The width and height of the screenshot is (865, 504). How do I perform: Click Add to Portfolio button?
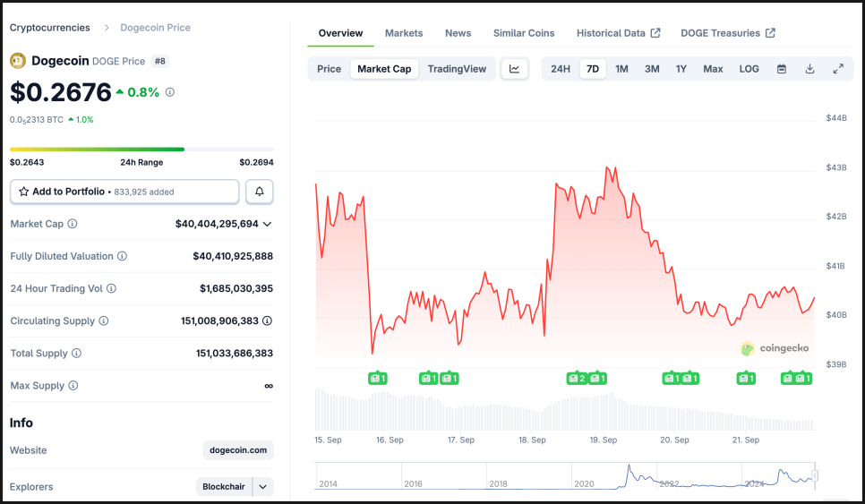(124, 192)
